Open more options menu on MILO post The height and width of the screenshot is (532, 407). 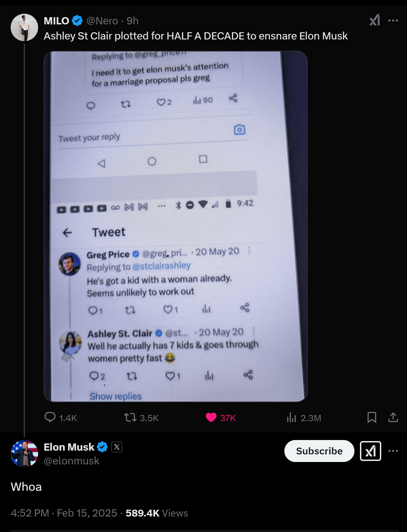point(393,21)
